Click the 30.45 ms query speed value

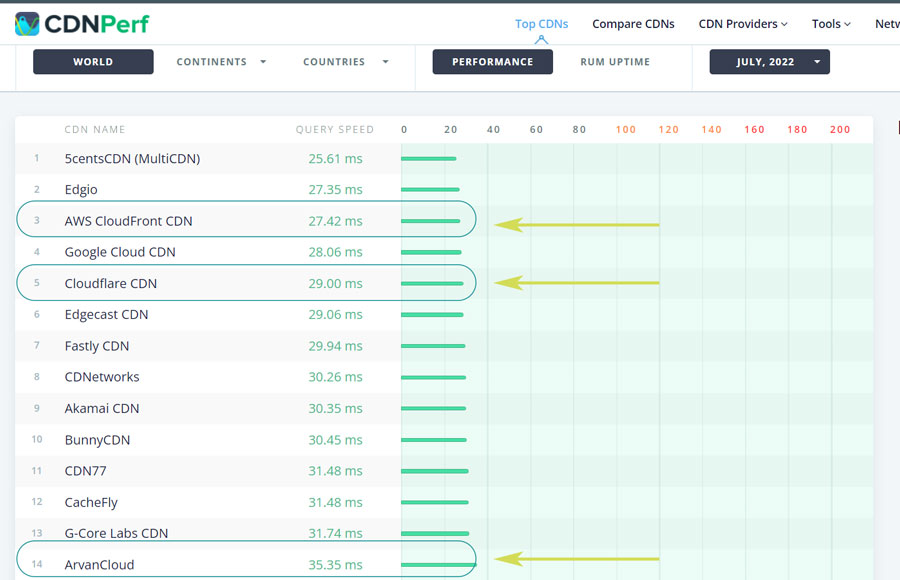(x=335, y=440)
